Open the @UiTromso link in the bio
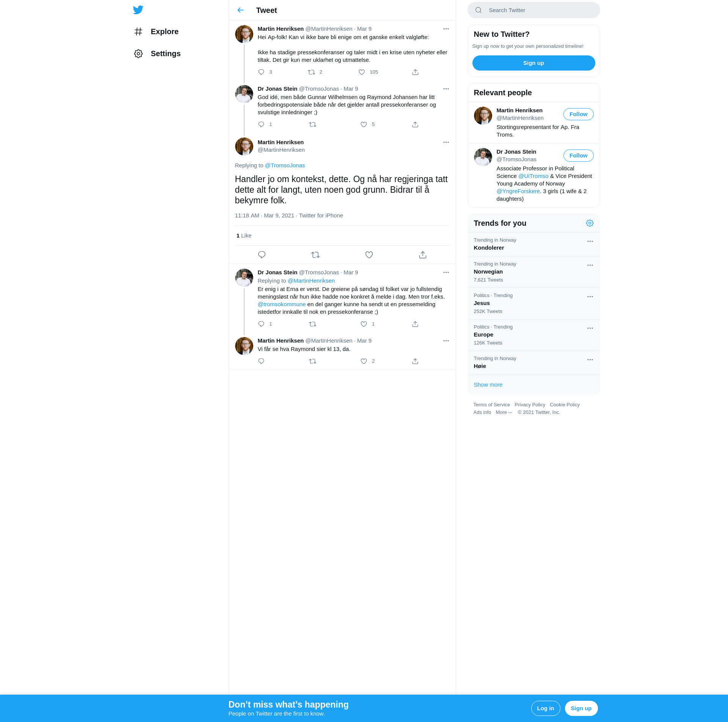 coord(533,176)
